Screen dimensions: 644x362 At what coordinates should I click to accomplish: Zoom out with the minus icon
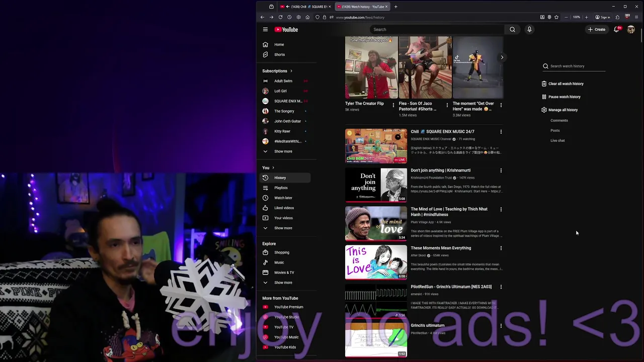(566, 17)
